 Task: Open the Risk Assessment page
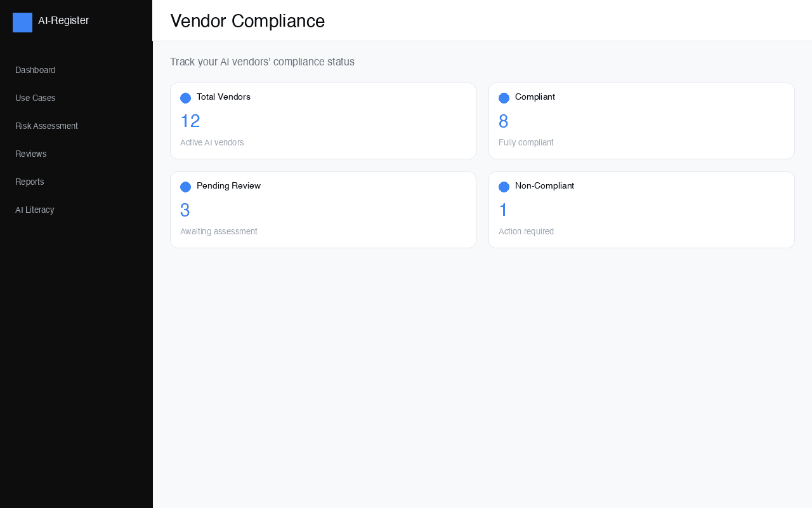click(x=46, y=126)
